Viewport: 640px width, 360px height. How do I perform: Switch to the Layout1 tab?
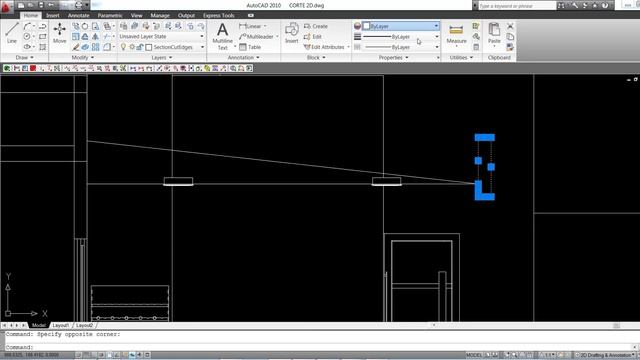point(60,325)
